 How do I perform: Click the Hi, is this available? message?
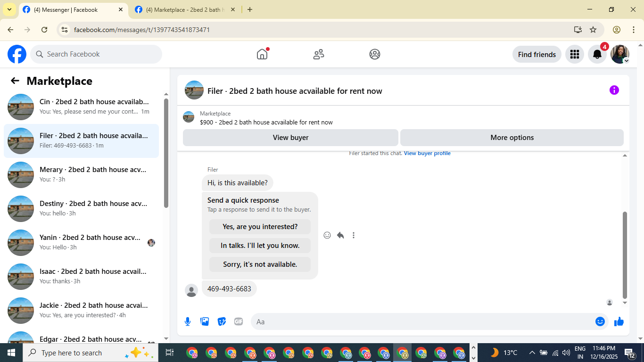(x=238, y=183)
